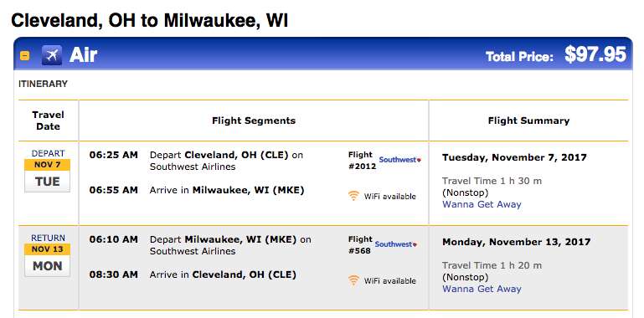The height and width of the screenshot is (318, 644).
Task: Click Southwest logo for flight #2012
Action: (x=400, y=160)
